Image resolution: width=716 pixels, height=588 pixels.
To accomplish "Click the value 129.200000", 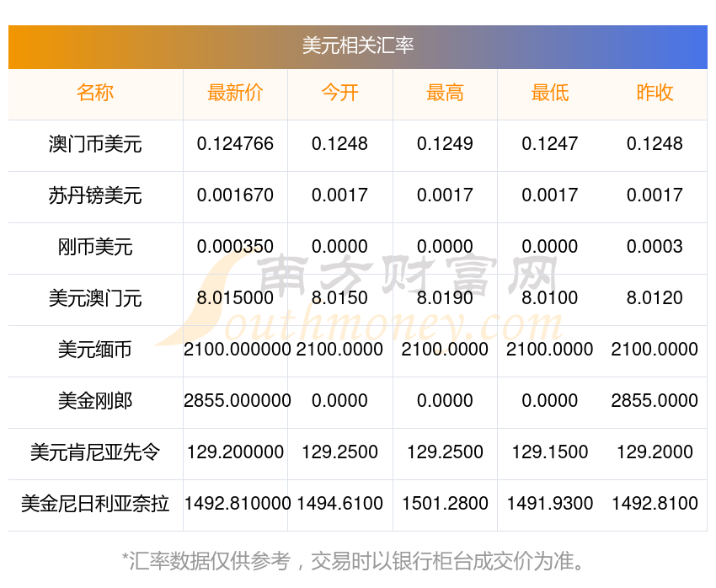I will 235,452.
